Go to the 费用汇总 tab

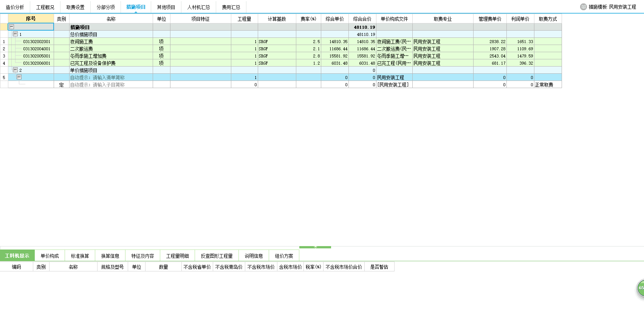coord(231,7)
